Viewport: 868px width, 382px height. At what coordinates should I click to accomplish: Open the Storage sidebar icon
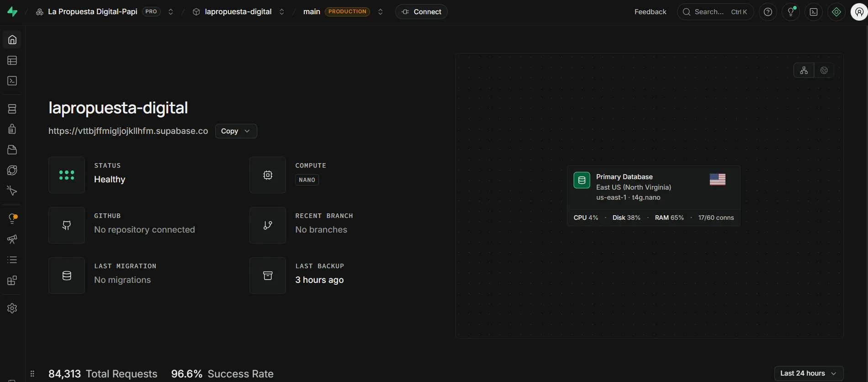(x=12, y=149)
